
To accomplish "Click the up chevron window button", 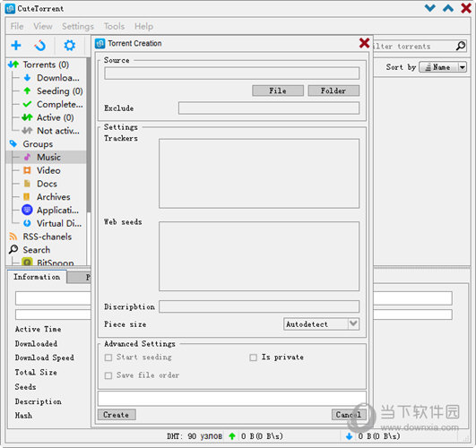I will tap(448, 8).
